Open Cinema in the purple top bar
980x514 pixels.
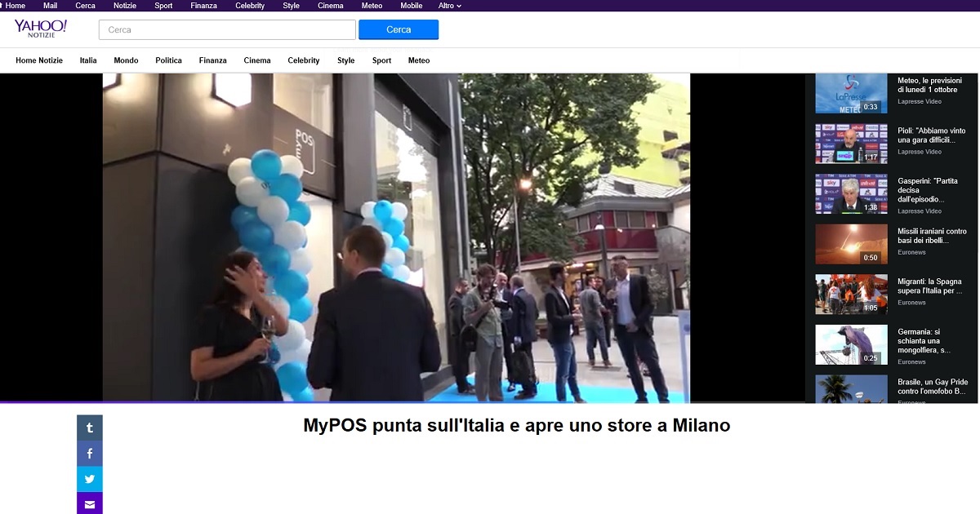[331, 6]
